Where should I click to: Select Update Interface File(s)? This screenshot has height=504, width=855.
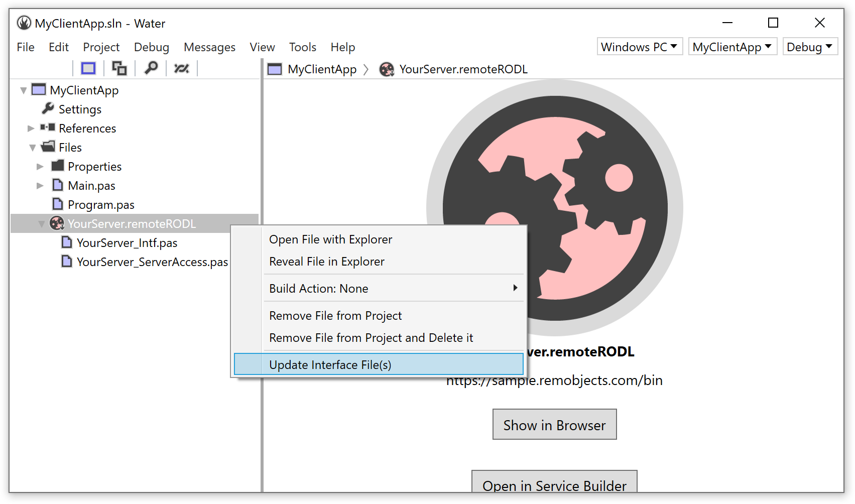pyautogui.click(x=379, y=364)
